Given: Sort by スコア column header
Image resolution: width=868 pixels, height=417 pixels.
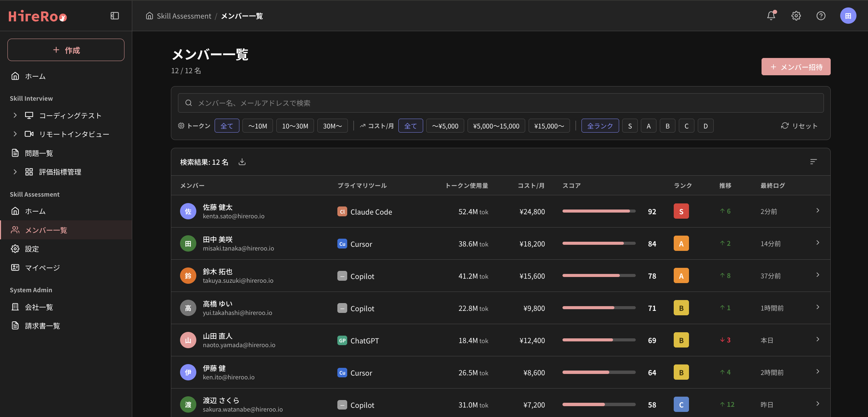Looking at the screenshot, I should click(x=571, y=185).
